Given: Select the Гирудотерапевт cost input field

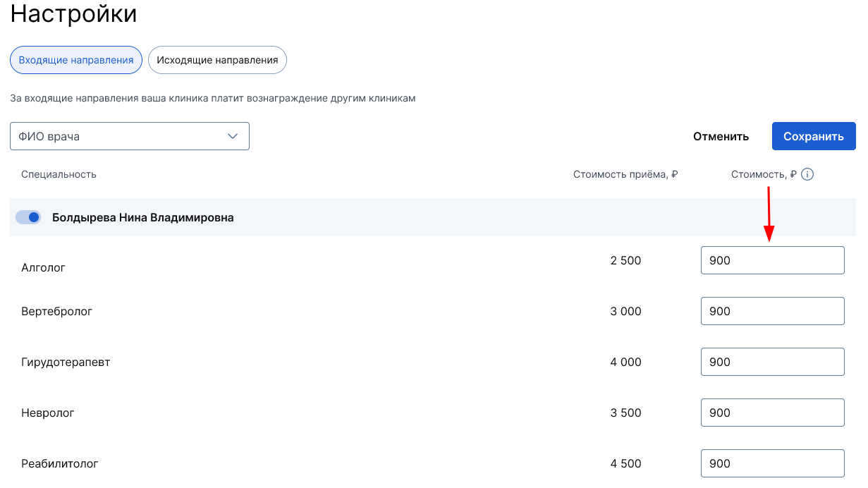Looking at the screenshot, I should click(772, 362).
